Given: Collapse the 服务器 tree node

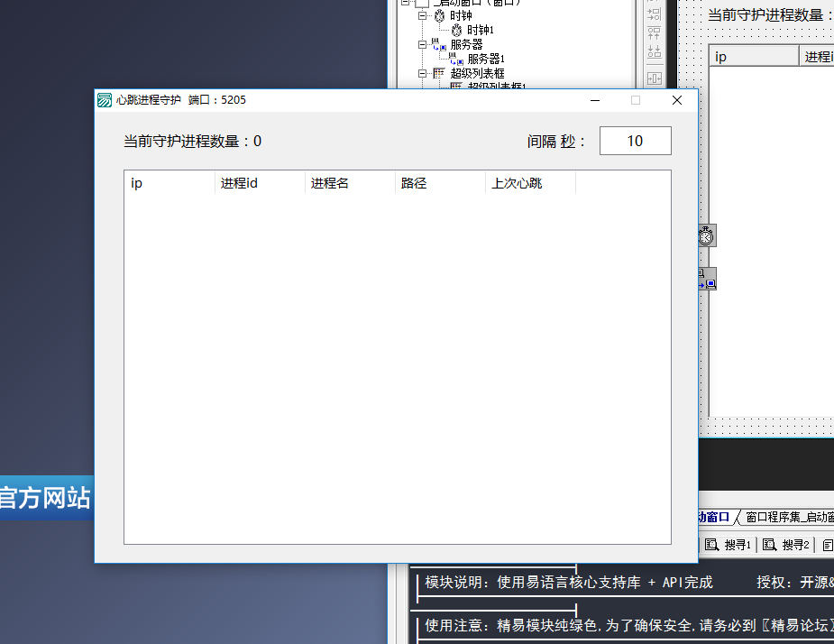Looking at the screenshot, I should click(423, 44).
